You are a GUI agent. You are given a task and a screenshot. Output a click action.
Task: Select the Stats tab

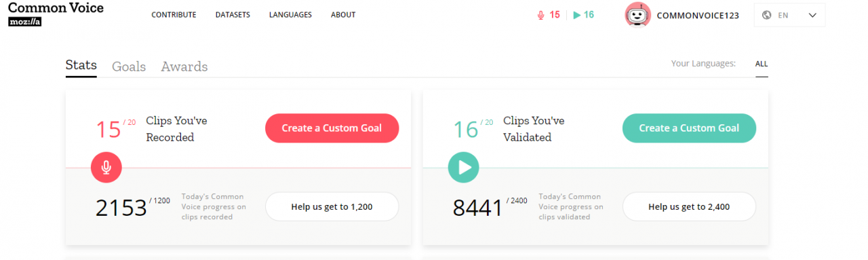81,66
